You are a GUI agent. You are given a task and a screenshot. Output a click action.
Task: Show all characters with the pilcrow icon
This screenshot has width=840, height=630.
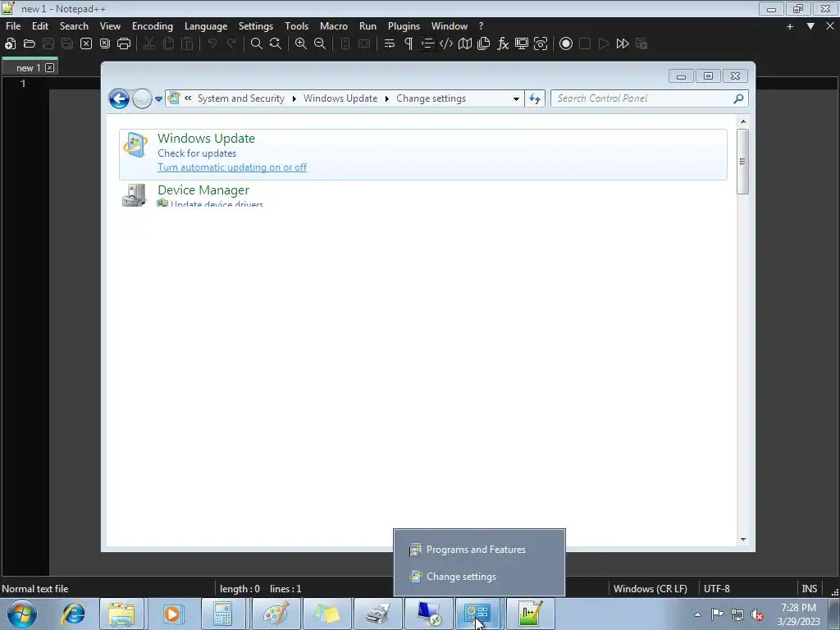[x=409, y=44]
